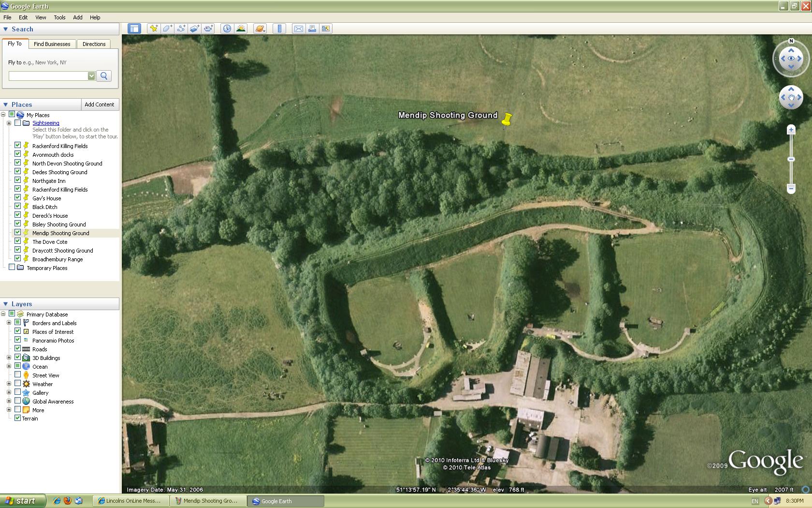This screenshot has width=812, height=508.
Task: Check the Temporary Places checkbox
Action: click(x=12, y=267)
